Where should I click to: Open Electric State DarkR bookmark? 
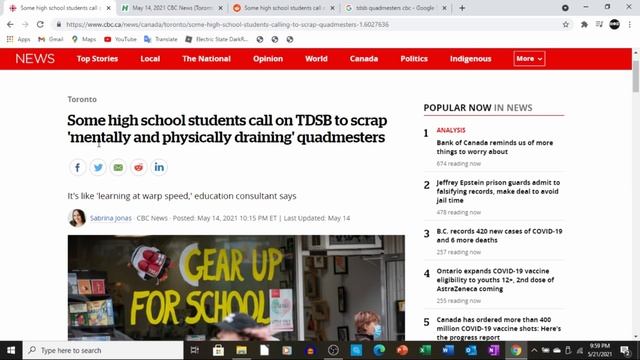tap(217, 39)
